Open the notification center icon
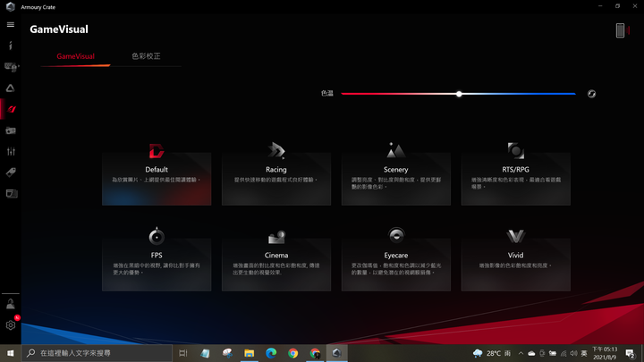This screenshot has width=644, height=362. coord(631,353)
